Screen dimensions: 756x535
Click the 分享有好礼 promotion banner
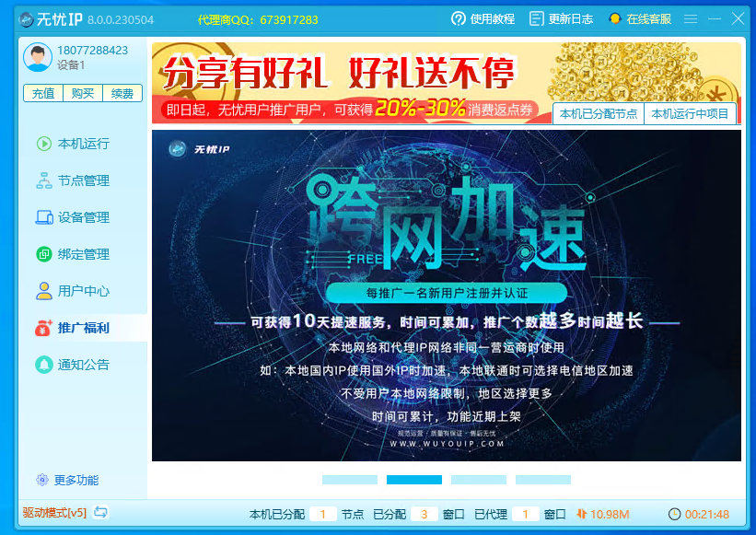tap(447, 83)
